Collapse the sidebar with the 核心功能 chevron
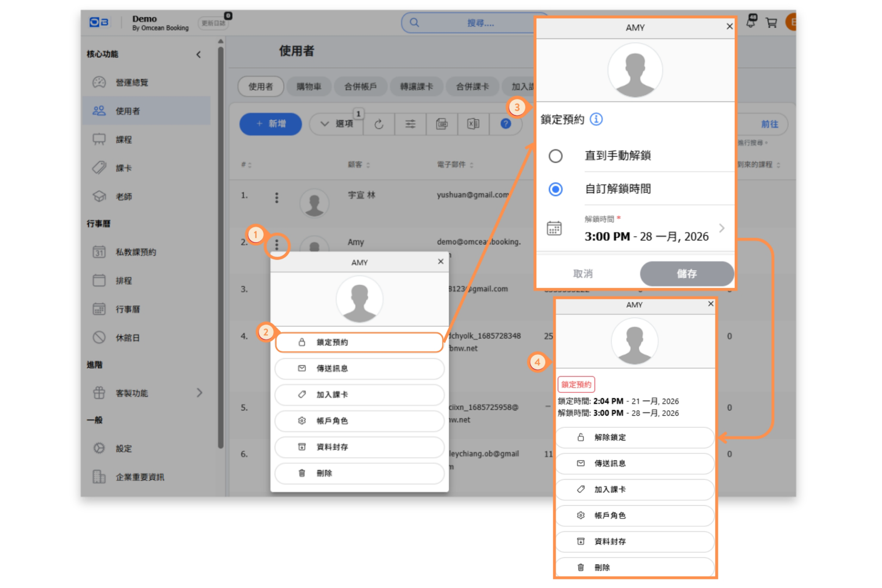The height and width of the screenshot is (588, 882). [x=199, y=54]
